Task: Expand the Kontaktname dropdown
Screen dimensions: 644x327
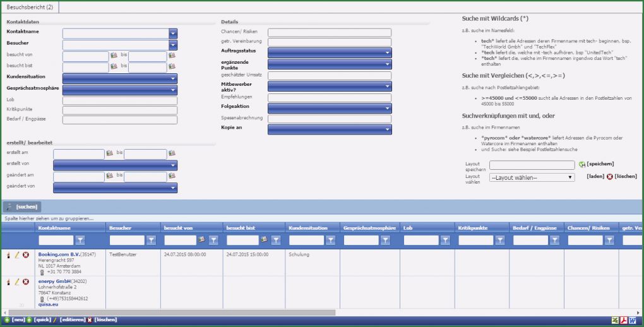Action: 173,33
